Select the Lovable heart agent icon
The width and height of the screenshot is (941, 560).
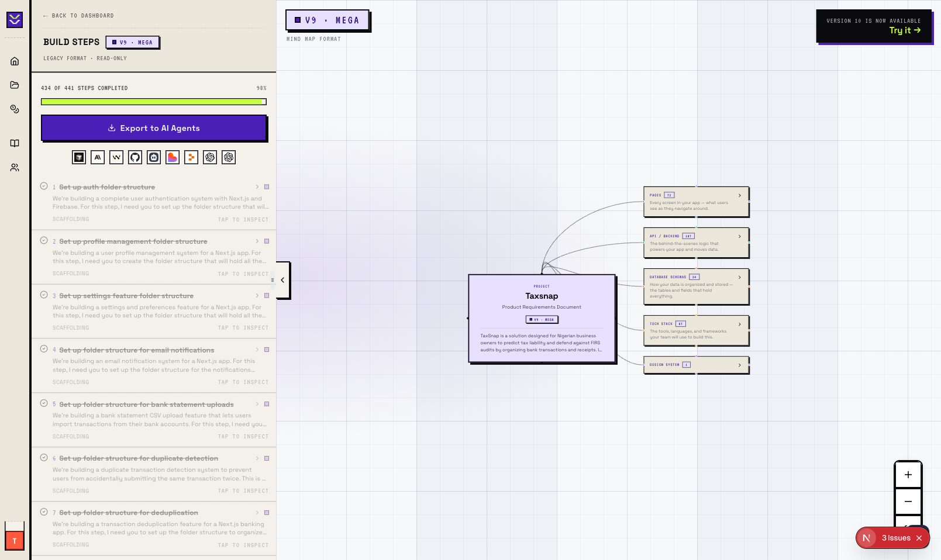coord(173,157)
